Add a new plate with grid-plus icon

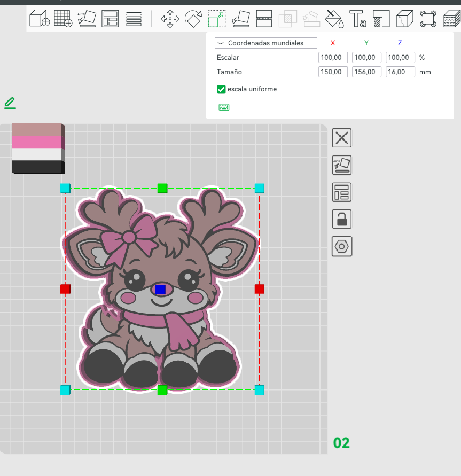click(x=63, y=19)
